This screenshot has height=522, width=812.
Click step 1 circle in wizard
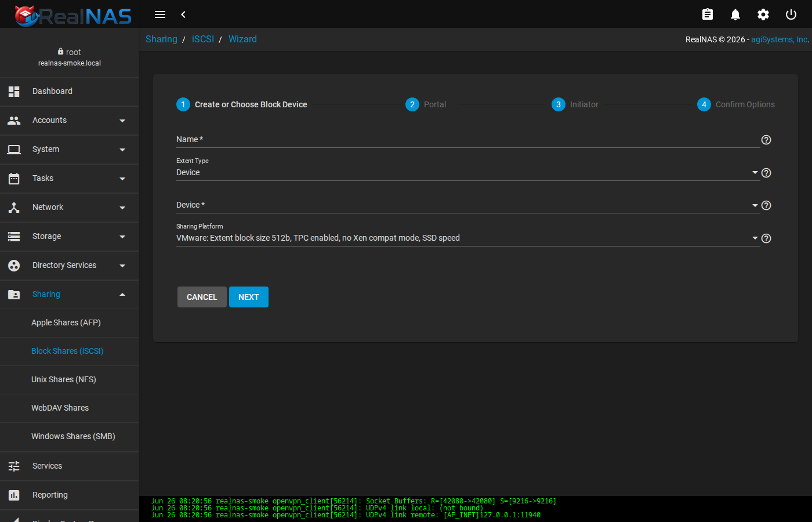click(183, 104)
